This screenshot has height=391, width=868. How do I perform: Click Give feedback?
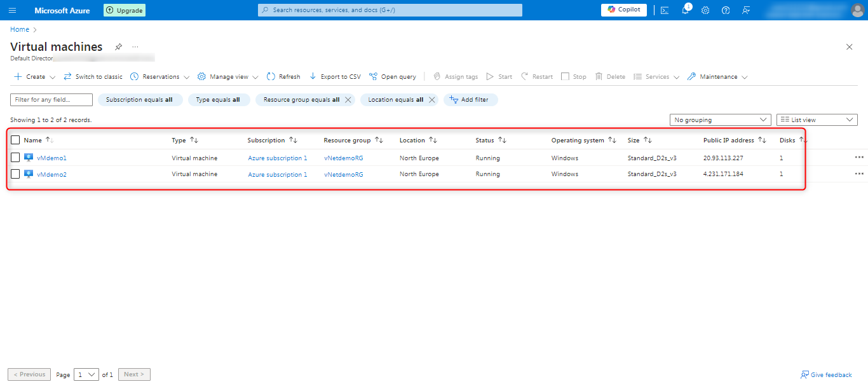826,375
